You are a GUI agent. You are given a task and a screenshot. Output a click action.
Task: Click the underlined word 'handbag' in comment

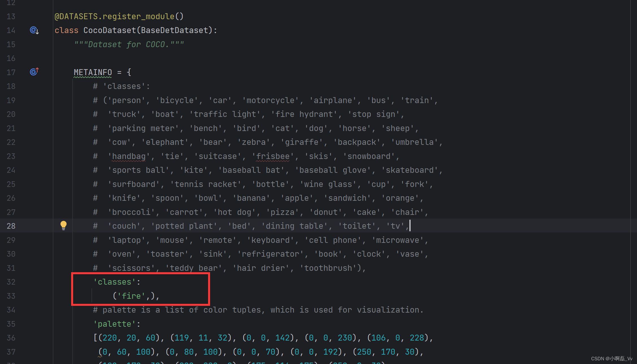pyautogui.click(x=129, y=156)
